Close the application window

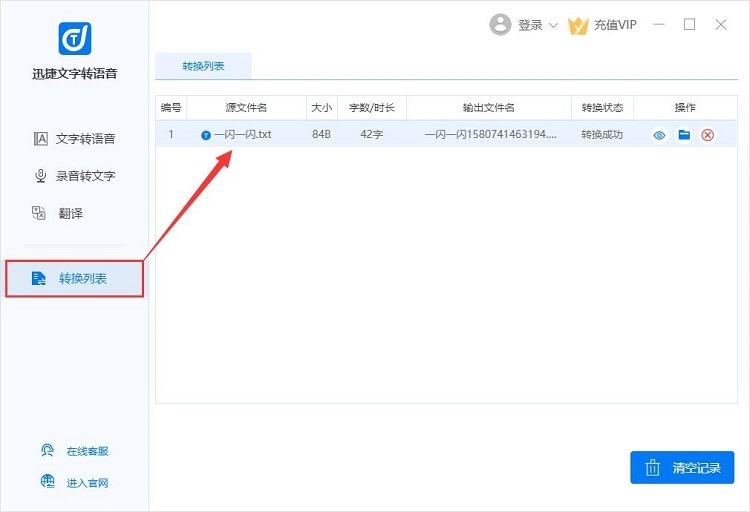click(x=721, y=24)
